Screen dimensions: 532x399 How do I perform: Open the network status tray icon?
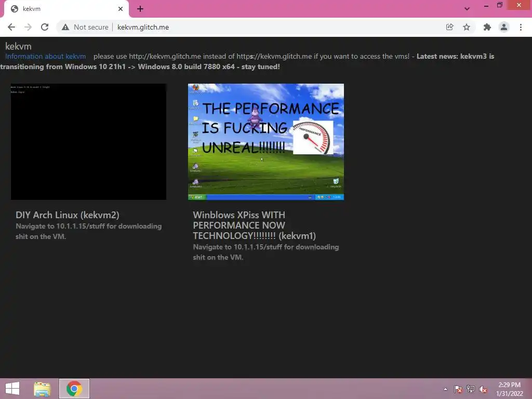pyautogui.click(x=471, y=389)
